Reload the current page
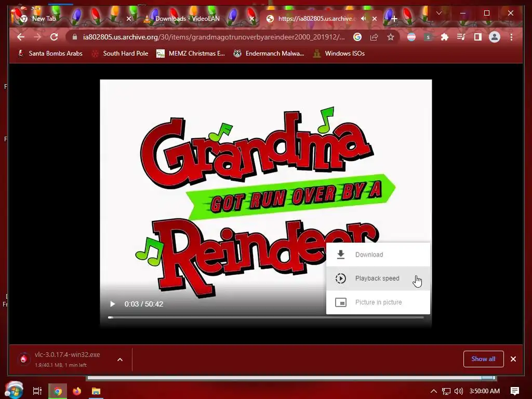This screenshot has height=399, width=532. click(x=54, y=37)
